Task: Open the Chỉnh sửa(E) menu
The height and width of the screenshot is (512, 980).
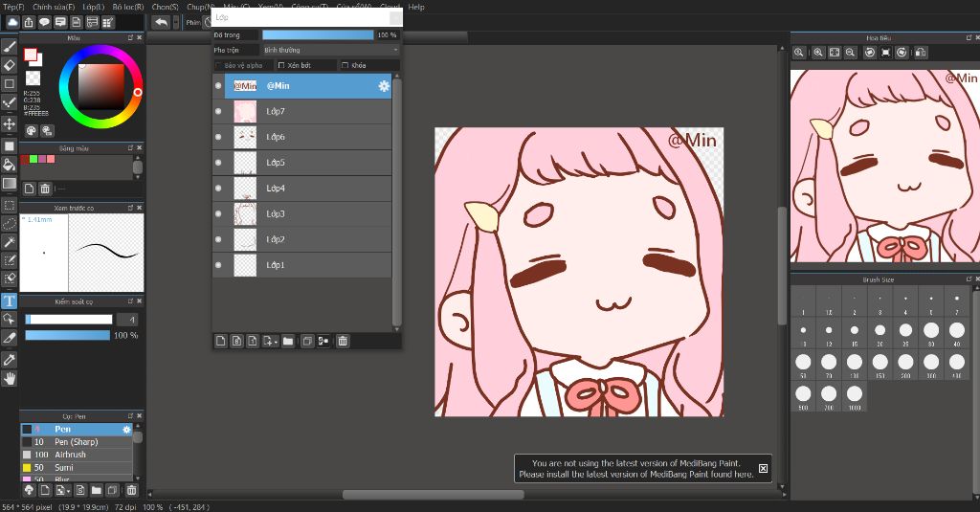Action: pos(54,7)
